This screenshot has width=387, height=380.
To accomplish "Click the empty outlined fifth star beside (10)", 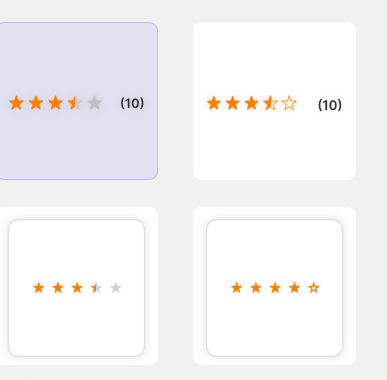I will (289, 103).
